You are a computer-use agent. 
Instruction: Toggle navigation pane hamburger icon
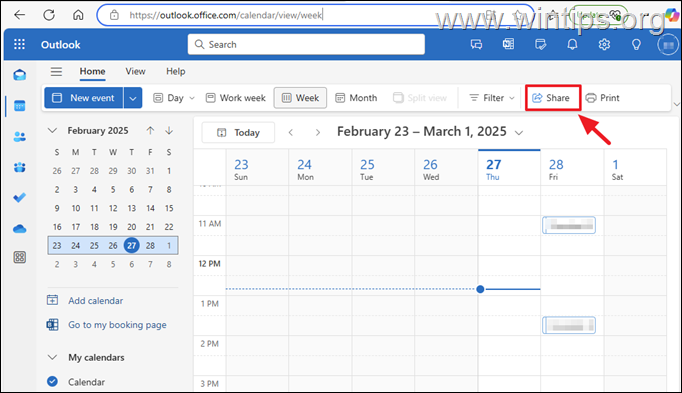(x=56, y=71)
